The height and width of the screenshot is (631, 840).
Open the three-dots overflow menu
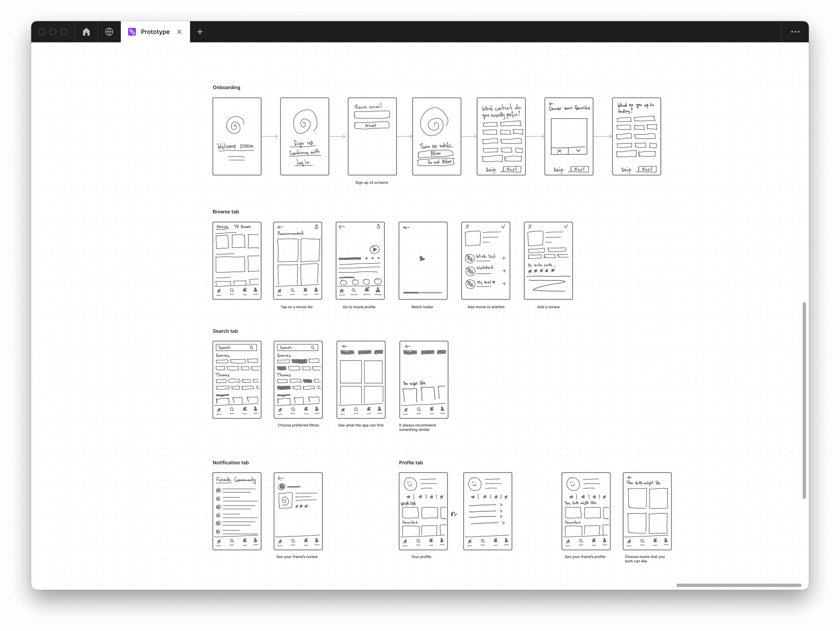[x=795, y=32]
